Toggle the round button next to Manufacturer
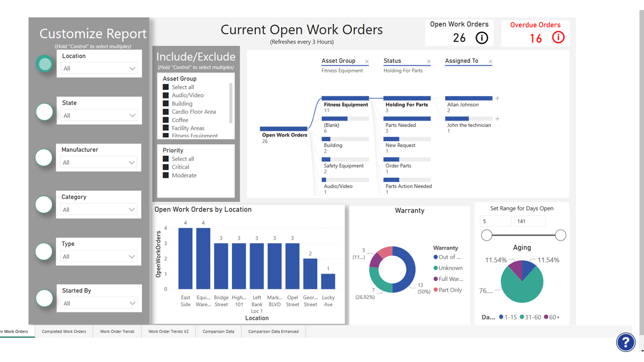Image resolution: width=644 pixels, height=362 pixels. coord(45,157)
